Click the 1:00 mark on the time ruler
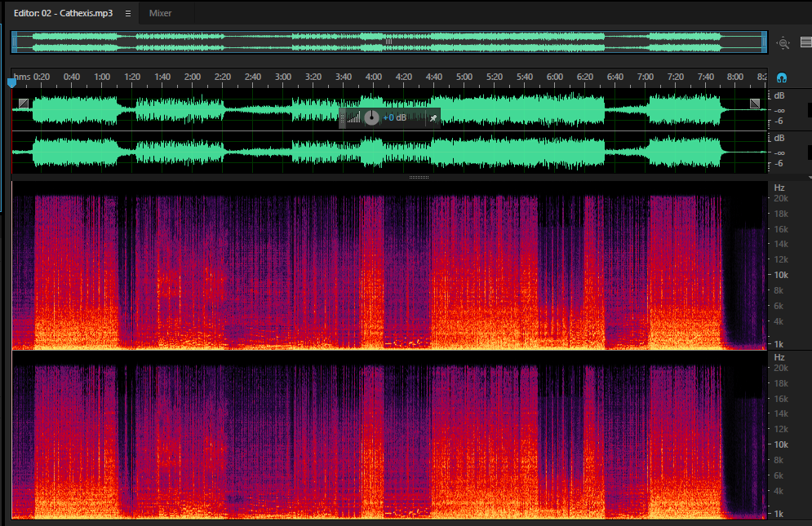The height and width of the screenshot is (526, 812). click(x=102, y=77)
